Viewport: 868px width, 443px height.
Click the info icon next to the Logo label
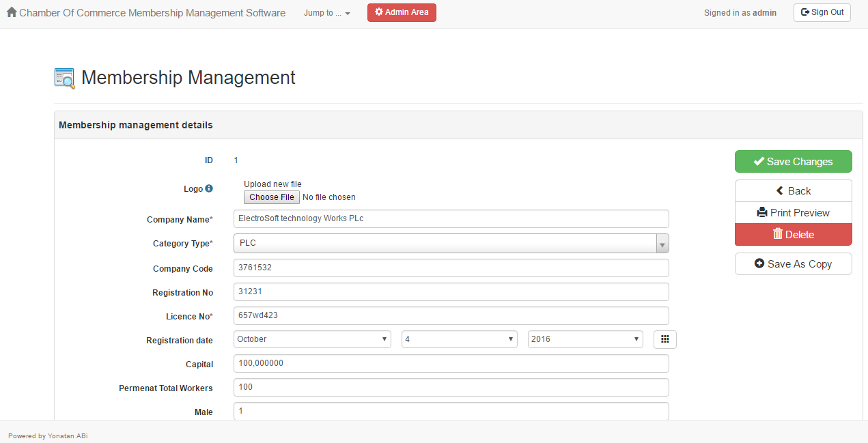(209, 188)
